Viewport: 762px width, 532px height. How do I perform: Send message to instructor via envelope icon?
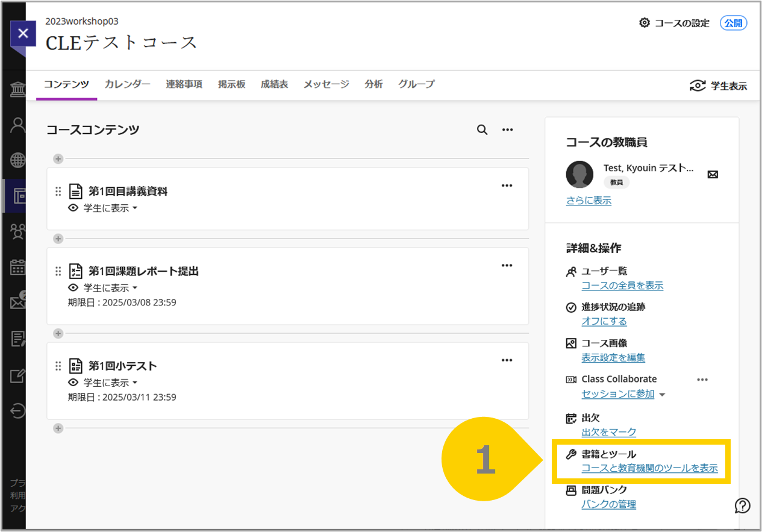[713, 175]
